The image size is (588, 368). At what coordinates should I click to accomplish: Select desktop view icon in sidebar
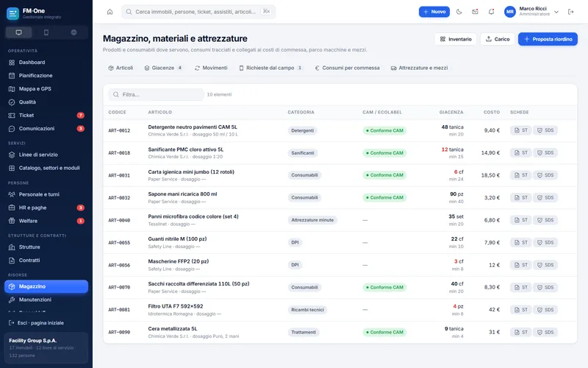click(18, 32)
